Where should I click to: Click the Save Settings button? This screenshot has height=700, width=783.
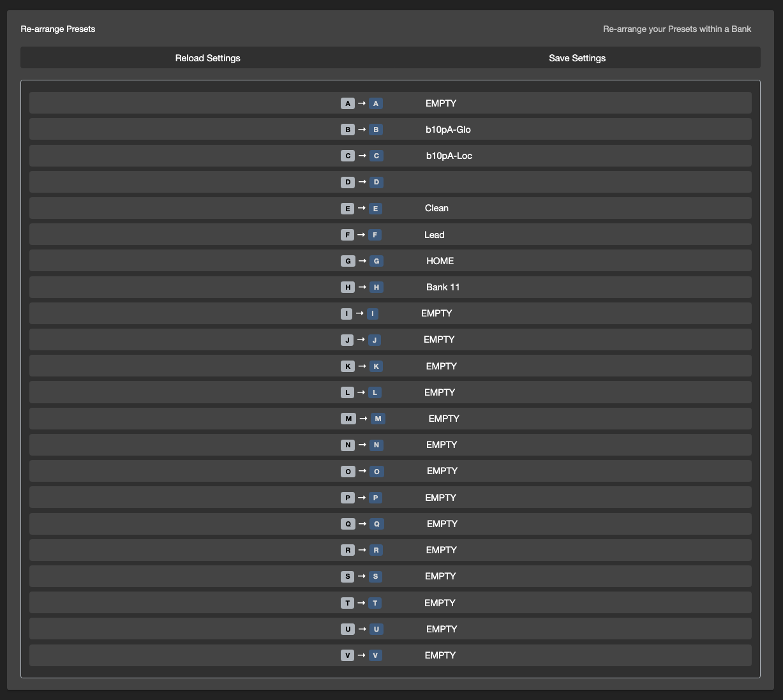pos(577,58)
